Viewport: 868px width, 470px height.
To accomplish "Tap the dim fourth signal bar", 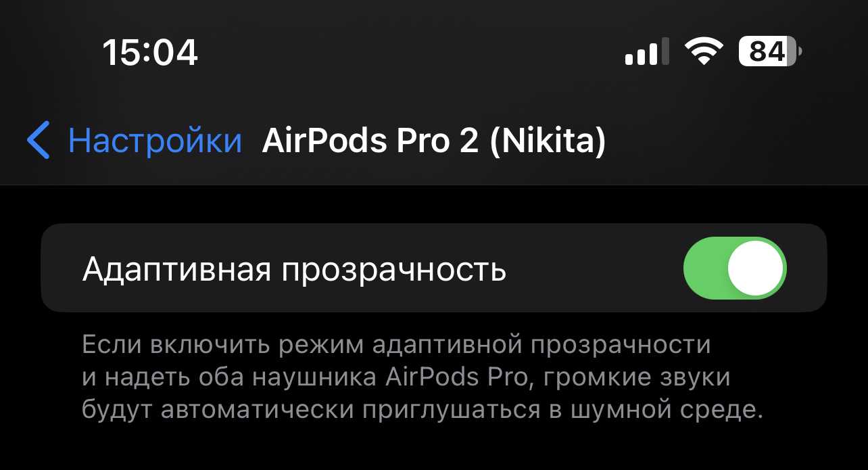I will point(665,51).
